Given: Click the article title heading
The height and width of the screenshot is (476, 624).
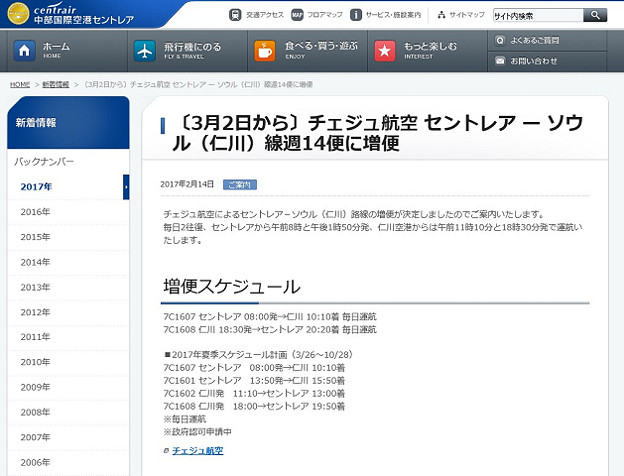Looking at the screenshot, I should coord(378,133).
